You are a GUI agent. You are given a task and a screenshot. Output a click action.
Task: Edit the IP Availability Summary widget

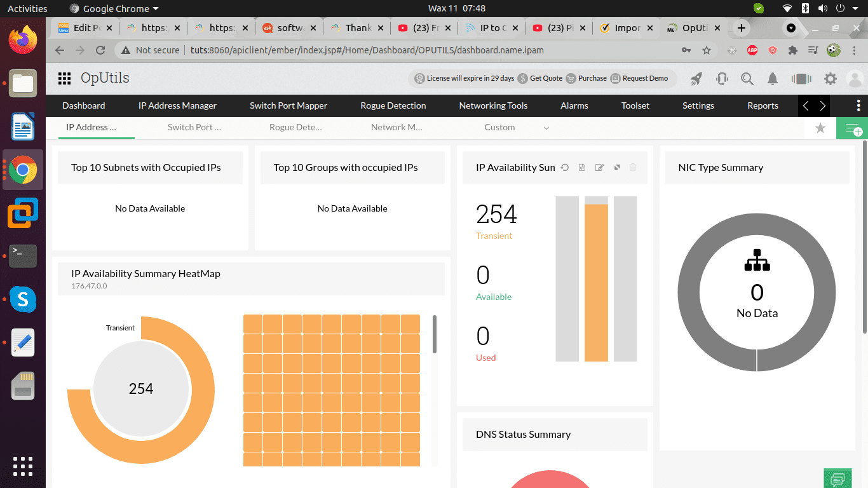point(599,168)
